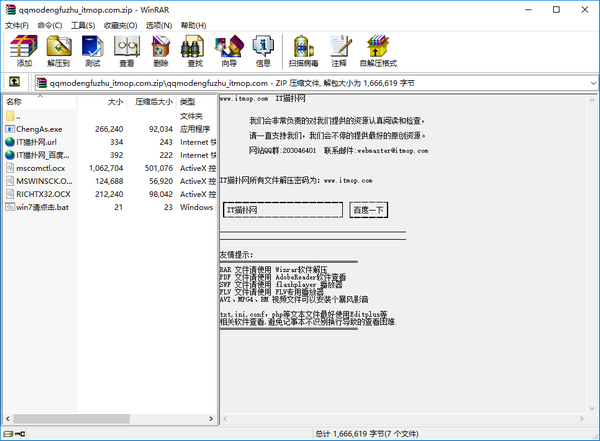Maximize the WinRAR window
The image size is (600, 441).
(556, 10)
